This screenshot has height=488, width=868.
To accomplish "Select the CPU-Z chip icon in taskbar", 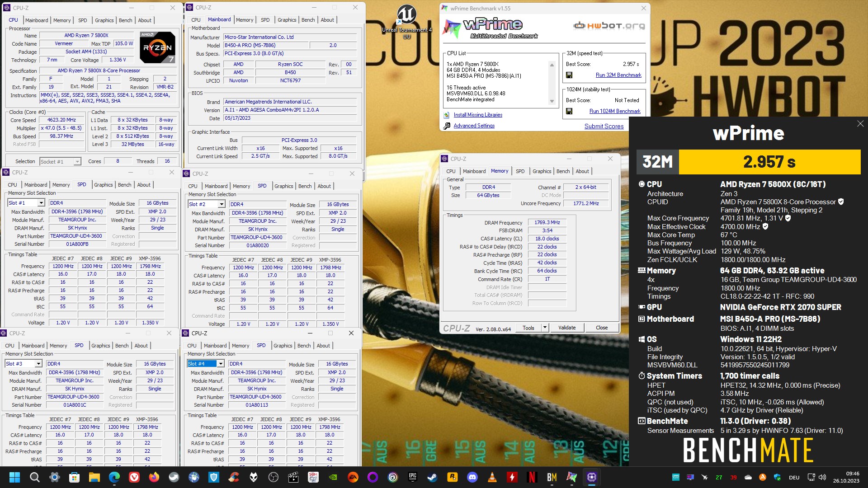I will pos(591,477).
